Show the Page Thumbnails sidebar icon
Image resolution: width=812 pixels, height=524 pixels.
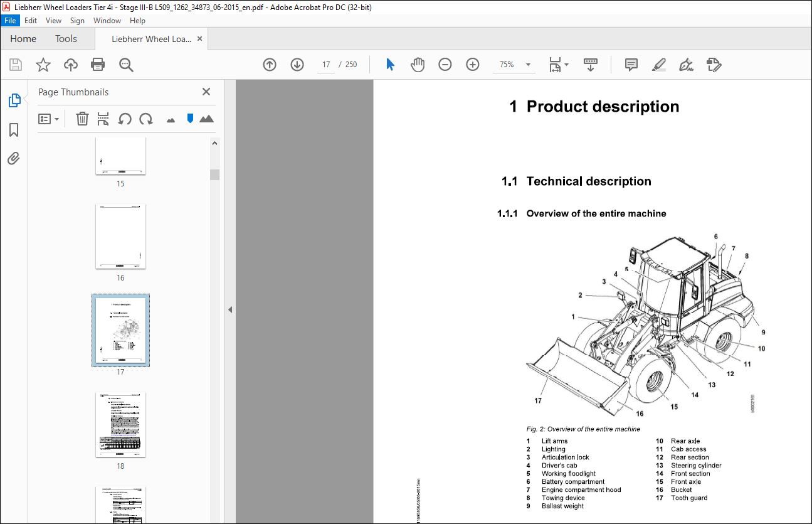pyautogui.click(x=14, y=100)
